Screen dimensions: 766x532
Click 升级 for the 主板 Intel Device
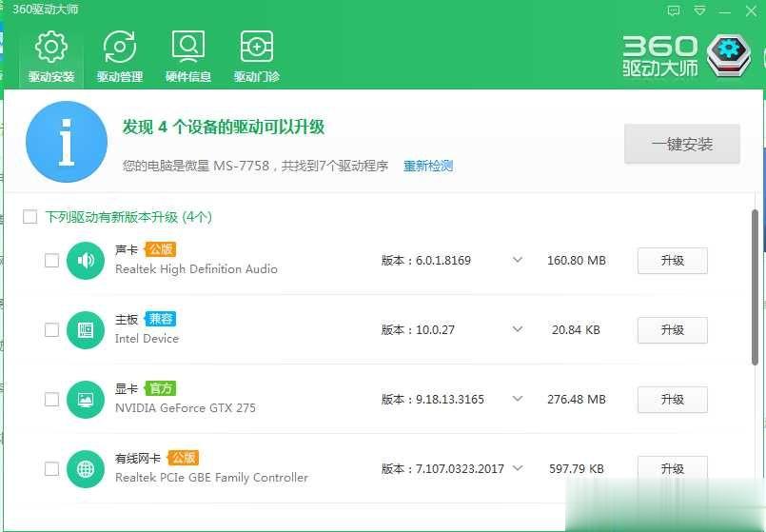click(672, 330)
